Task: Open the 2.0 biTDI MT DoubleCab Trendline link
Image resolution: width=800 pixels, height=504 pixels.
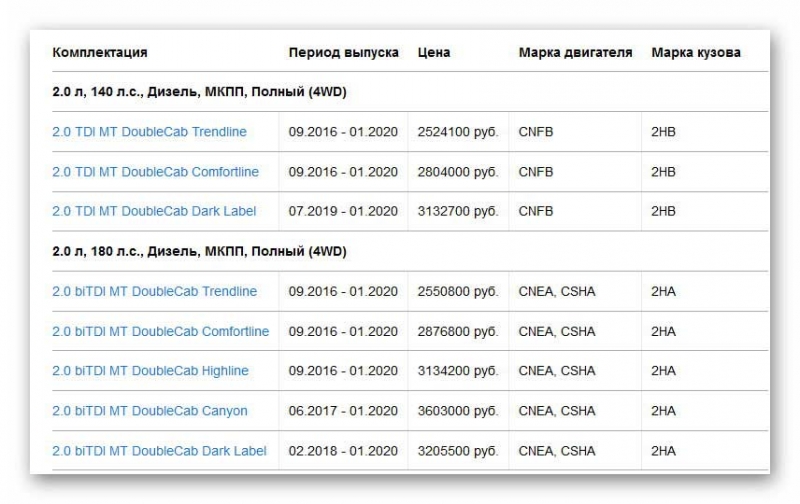Action: 155,291
